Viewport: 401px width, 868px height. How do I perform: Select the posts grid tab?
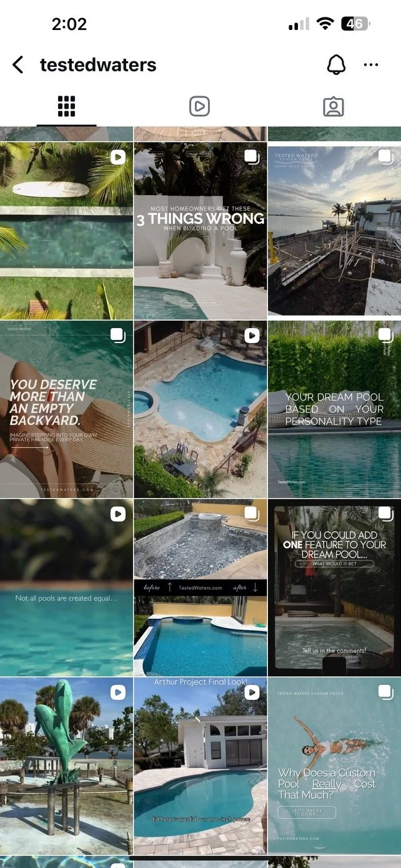tap(66, 107)
